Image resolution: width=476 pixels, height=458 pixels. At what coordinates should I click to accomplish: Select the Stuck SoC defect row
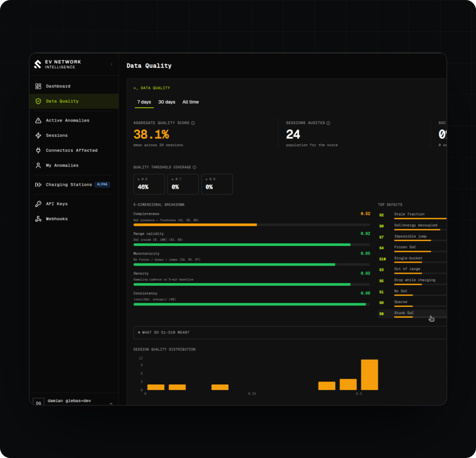point(412,314)
